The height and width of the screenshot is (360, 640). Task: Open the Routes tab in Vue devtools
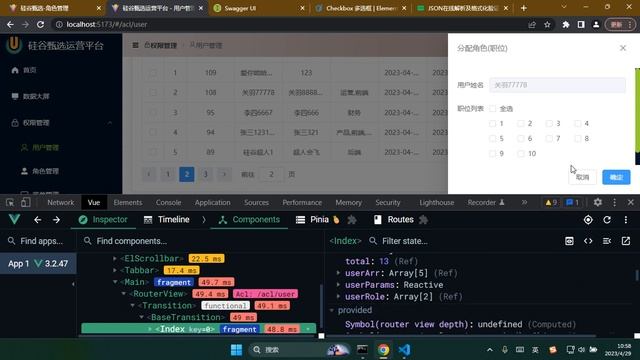(394, 220)
